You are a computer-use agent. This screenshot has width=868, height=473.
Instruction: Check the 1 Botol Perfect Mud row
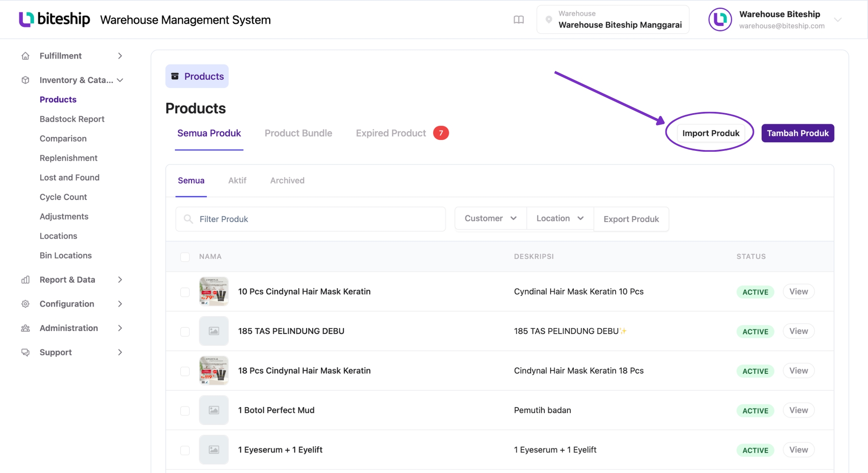tap(185, 411)
